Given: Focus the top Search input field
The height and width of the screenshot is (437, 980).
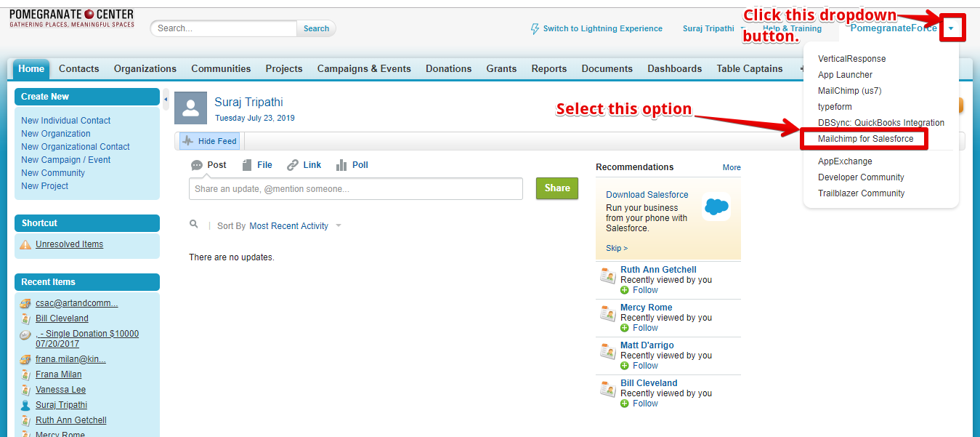Looking at the screenshot, I should pyautogui.click(x=225, y=28).
